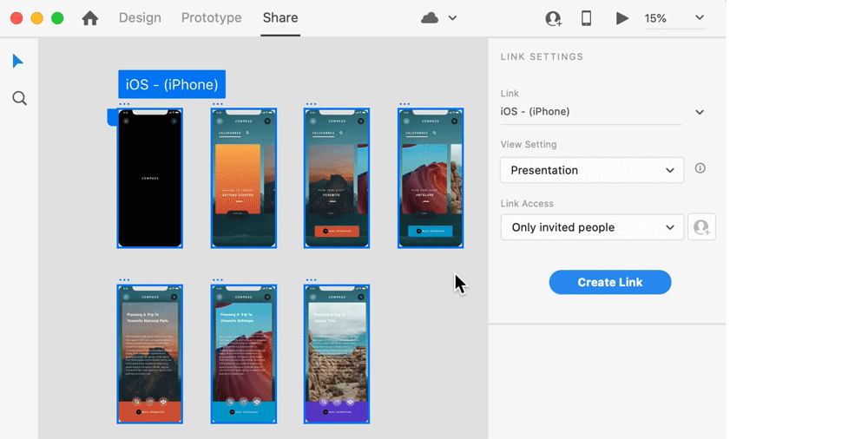Viewport: 868px width, 439px height.
Task: Open cloud document status icon
Action: point(430,18)
